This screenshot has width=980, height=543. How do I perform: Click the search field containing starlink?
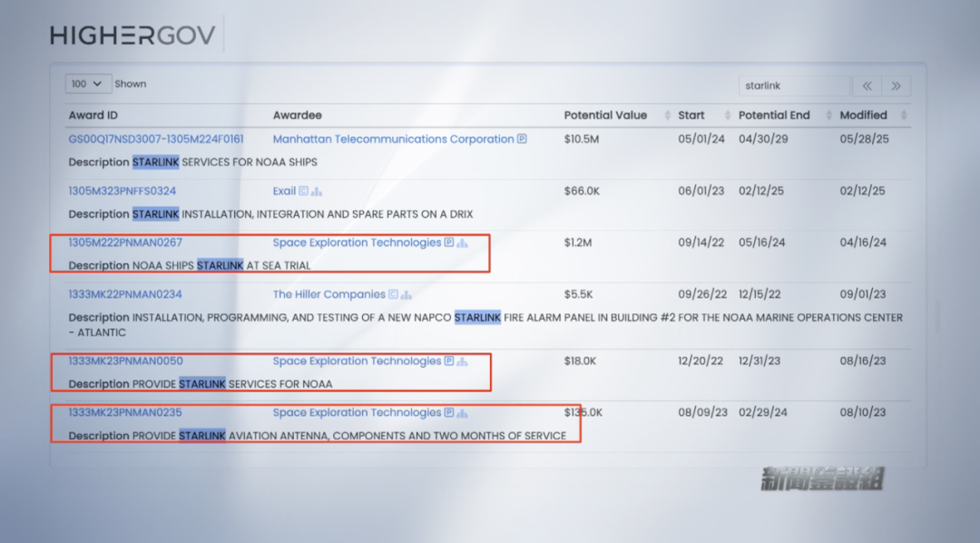pyautogui.click(x=794, y=85)
